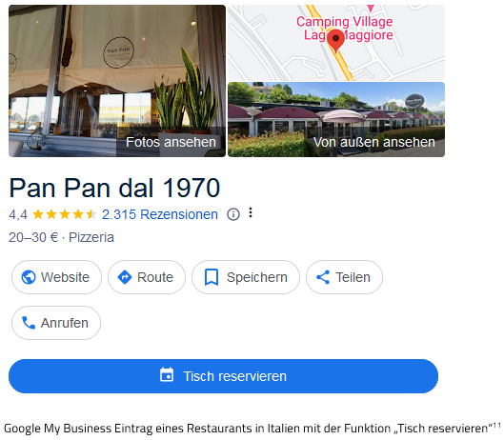Viewport: 504px width, 440px height.
Task: Click the globe icon on the Website button
Action: coord(29,277)
